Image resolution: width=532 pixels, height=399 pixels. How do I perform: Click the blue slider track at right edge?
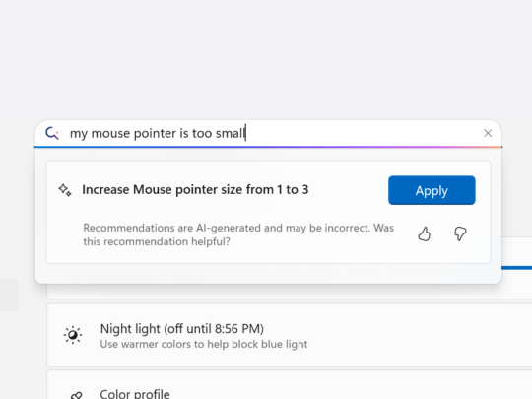coord(517,268)
